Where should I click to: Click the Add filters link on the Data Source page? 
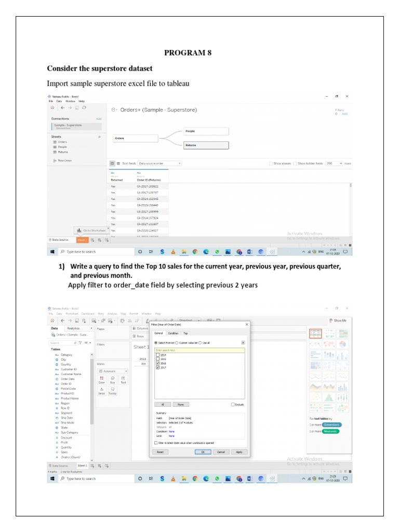click(x=345, y=114)
